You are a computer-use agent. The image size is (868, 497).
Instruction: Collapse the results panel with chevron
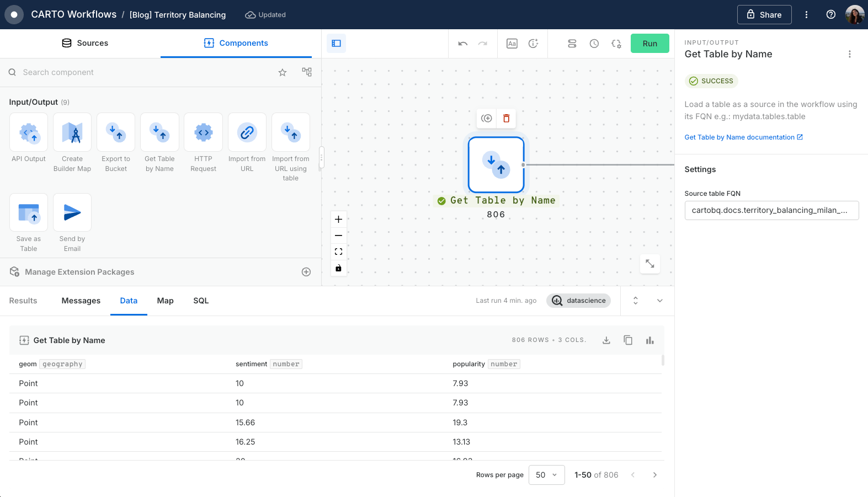659,301
